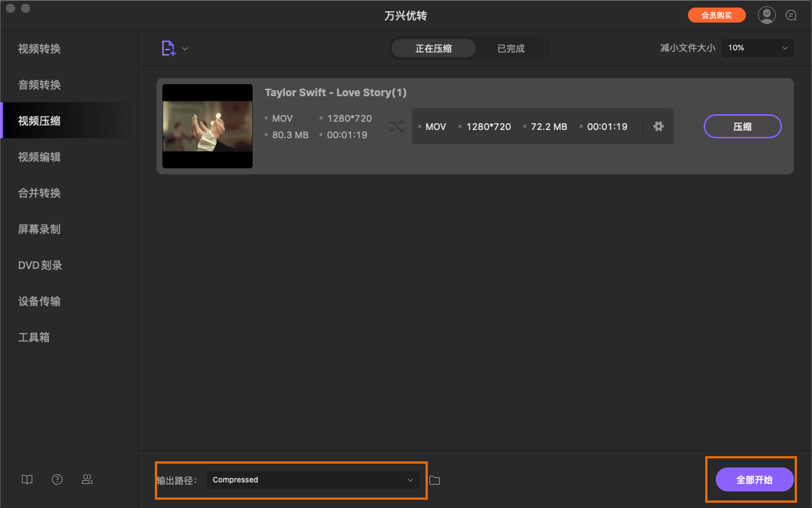Switch to 已完成 tab
Viewport: 812px width, 508px height.
[511, 48]
